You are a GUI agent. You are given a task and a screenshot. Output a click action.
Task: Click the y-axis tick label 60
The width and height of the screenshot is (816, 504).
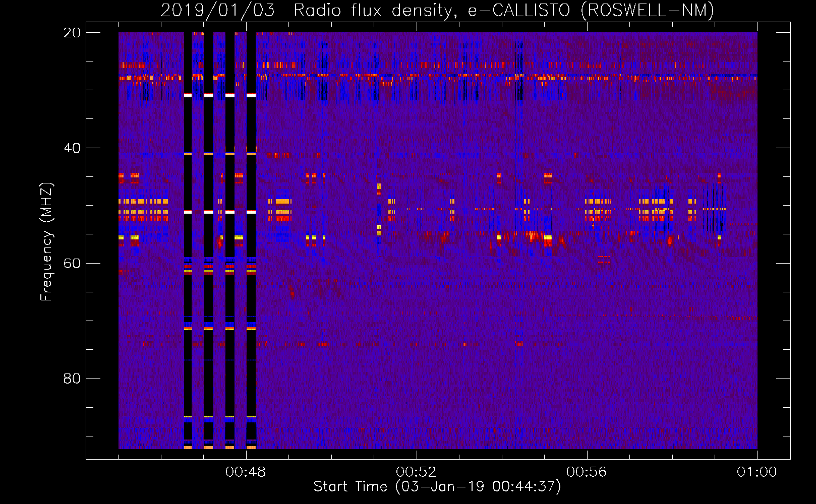pyautogui.click(x=72, y=263)
